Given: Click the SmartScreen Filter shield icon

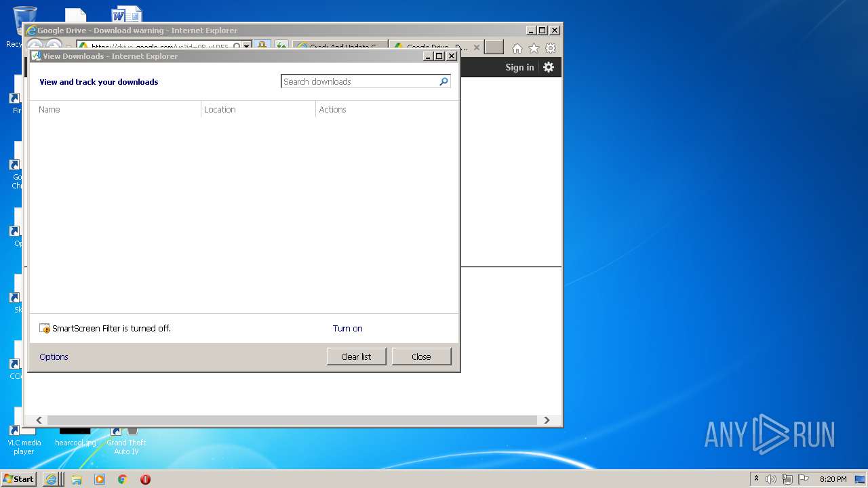Looking at the screenshot, I should [x=45, y=329].
